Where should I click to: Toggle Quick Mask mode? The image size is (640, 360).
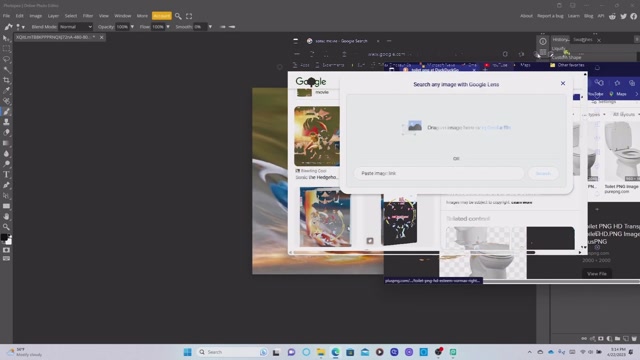6,250
